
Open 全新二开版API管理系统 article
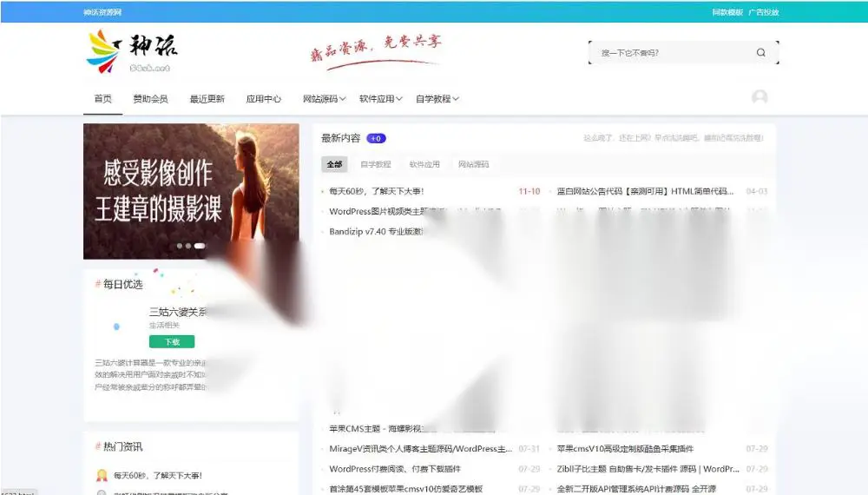636,489
